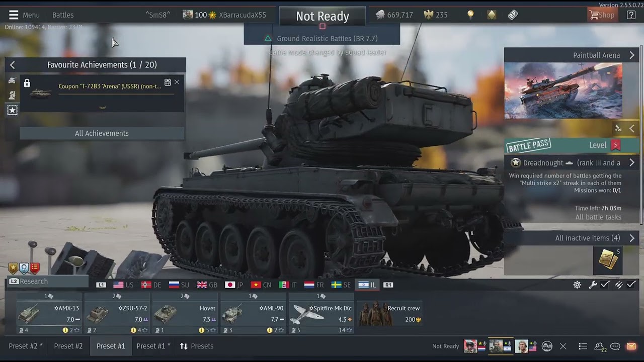Select DE nation tab
The height and width of the screenshot is (362, 644).
pyautogui.click(x=151, y=285)
